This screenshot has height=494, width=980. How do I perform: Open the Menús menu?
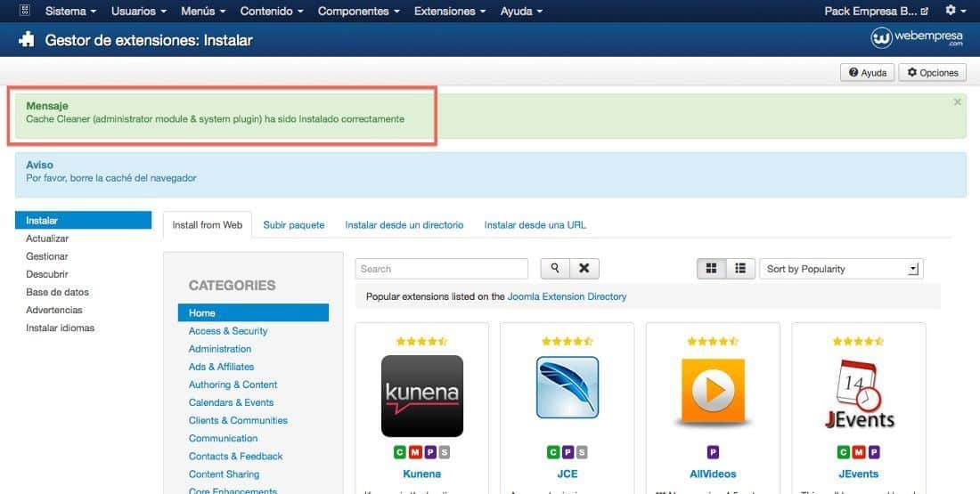203,12
